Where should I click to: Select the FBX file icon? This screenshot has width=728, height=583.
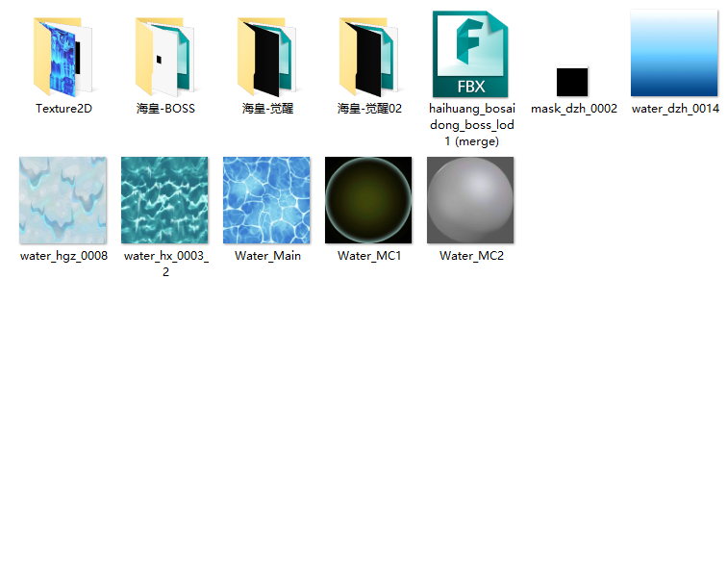470,54
